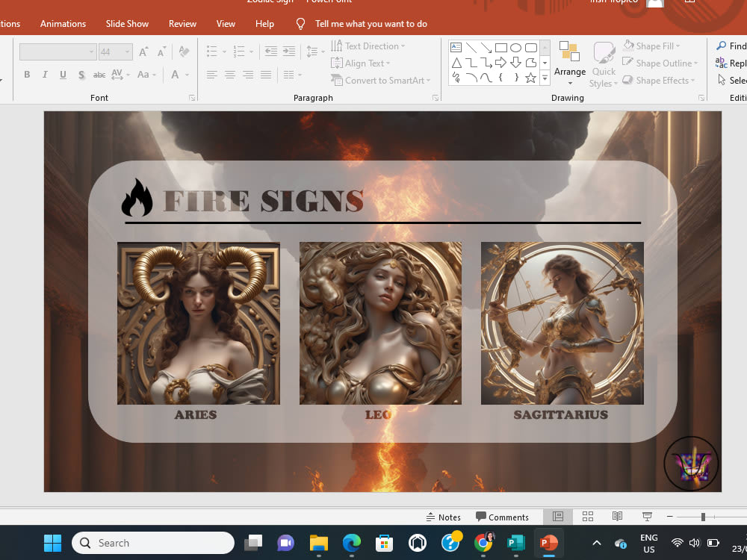Screen dimensions: 747x560
Task: Toggle Text Shadow formatting
Action: 81,75
